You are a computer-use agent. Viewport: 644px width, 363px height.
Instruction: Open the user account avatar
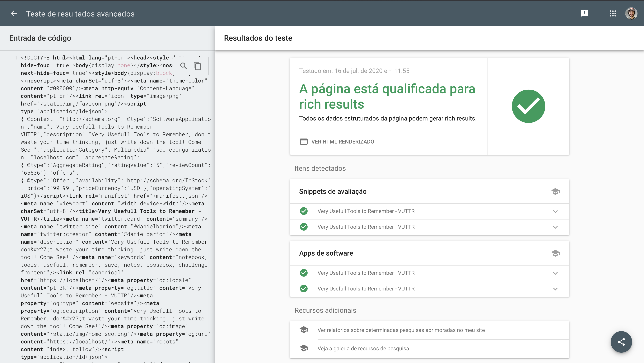click(631, 13)
